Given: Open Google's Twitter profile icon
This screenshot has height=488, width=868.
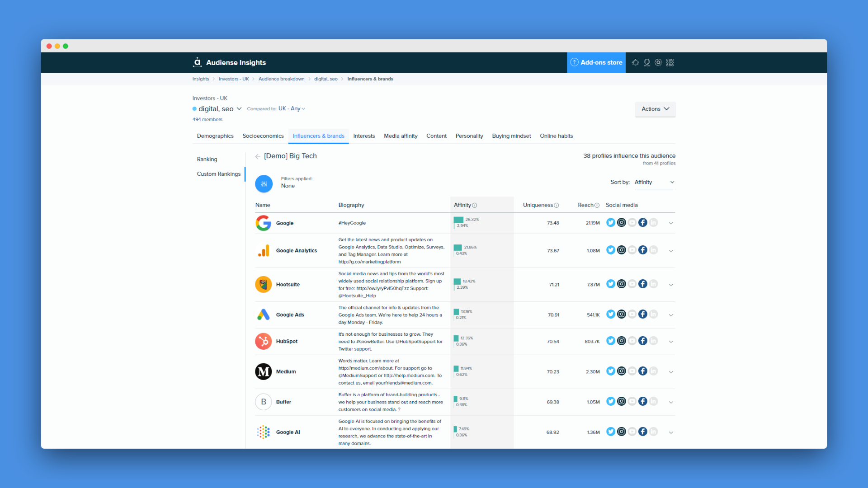Looking at the screenshot, I should 611,223.
